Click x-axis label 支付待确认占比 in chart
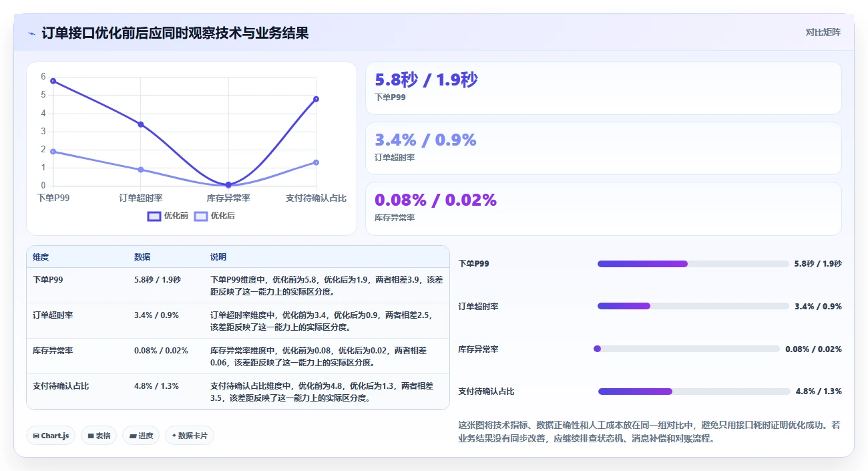 [316, 198]
